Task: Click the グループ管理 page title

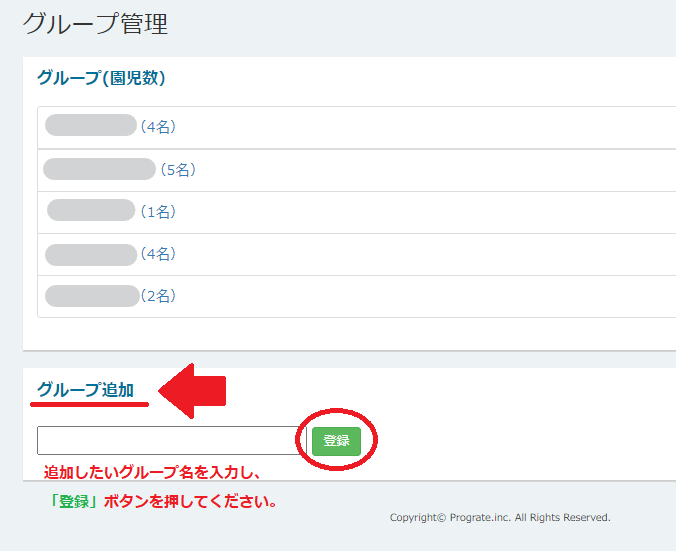Action: point(95,24)
